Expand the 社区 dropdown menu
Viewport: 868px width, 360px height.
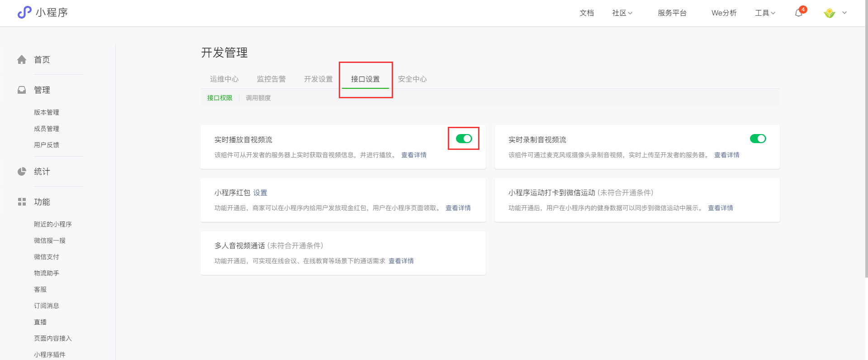point(622,13)
